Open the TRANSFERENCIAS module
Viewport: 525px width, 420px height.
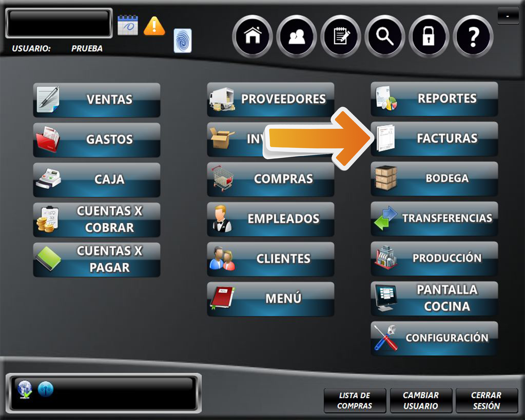pyautogui.click(x=434, y=219)
